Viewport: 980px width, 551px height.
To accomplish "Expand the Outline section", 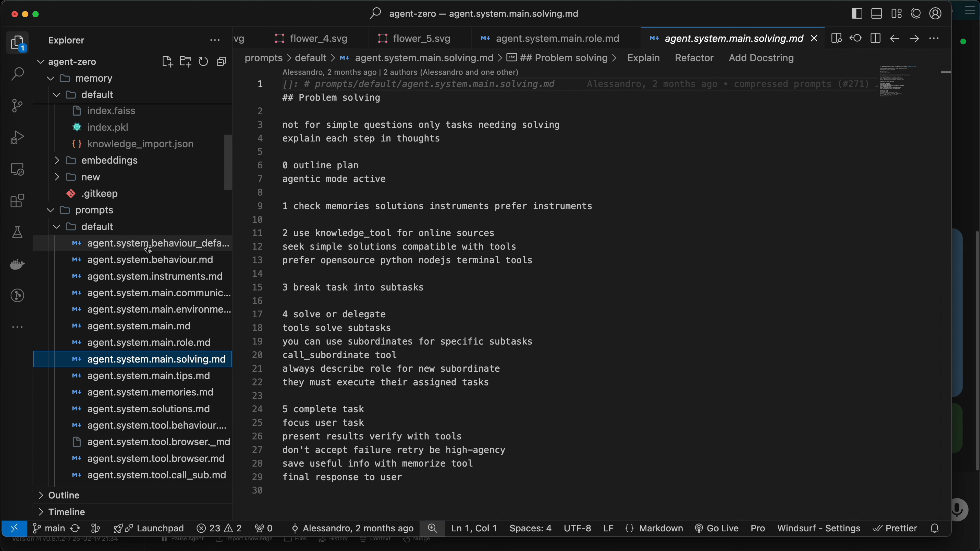I will (64, 495).
